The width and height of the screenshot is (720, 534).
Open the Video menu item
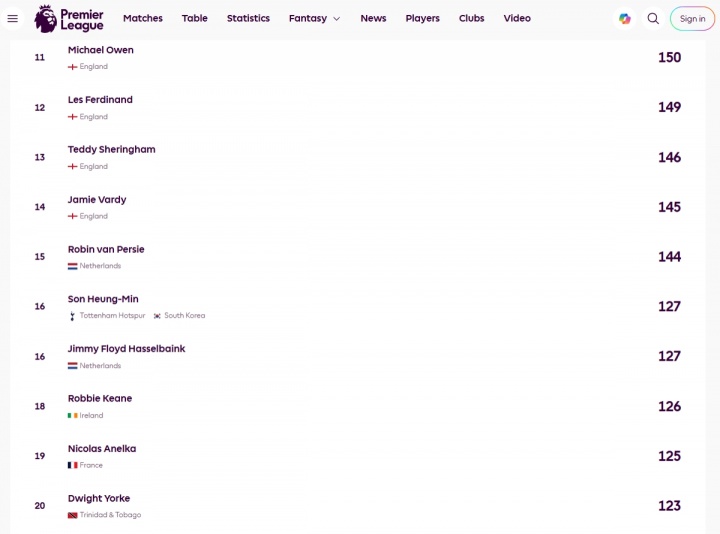point(517,18)
